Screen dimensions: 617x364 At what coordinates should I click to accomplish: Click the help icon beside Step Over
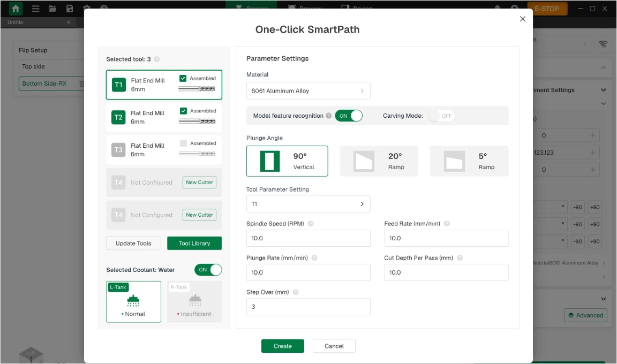296,292
